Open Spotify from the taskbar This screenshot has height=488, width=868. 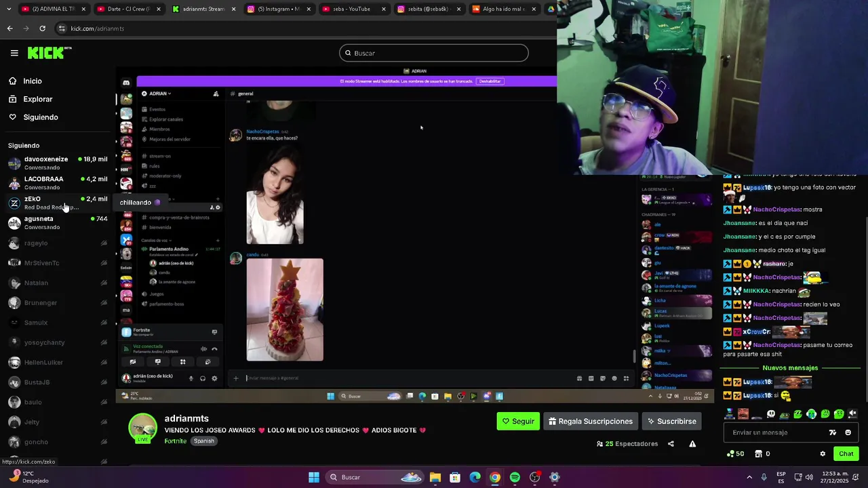click(x=515, y=477)
